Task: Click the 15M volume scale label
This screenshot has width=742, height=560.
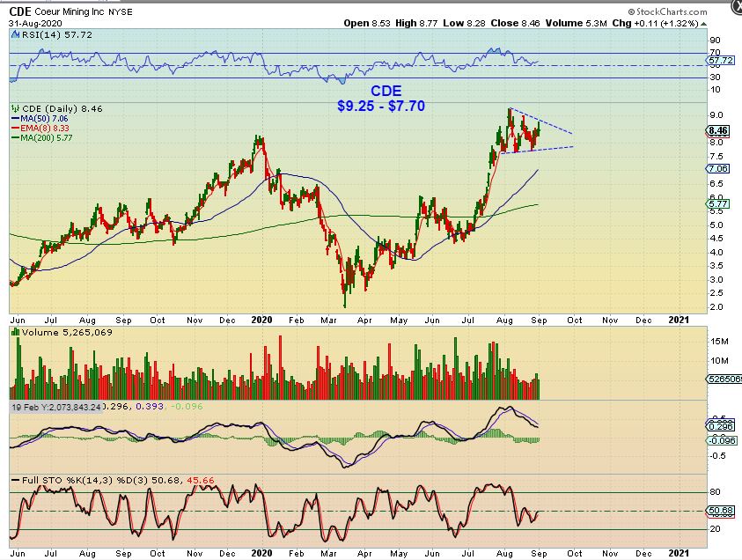Action: (719, 342)
